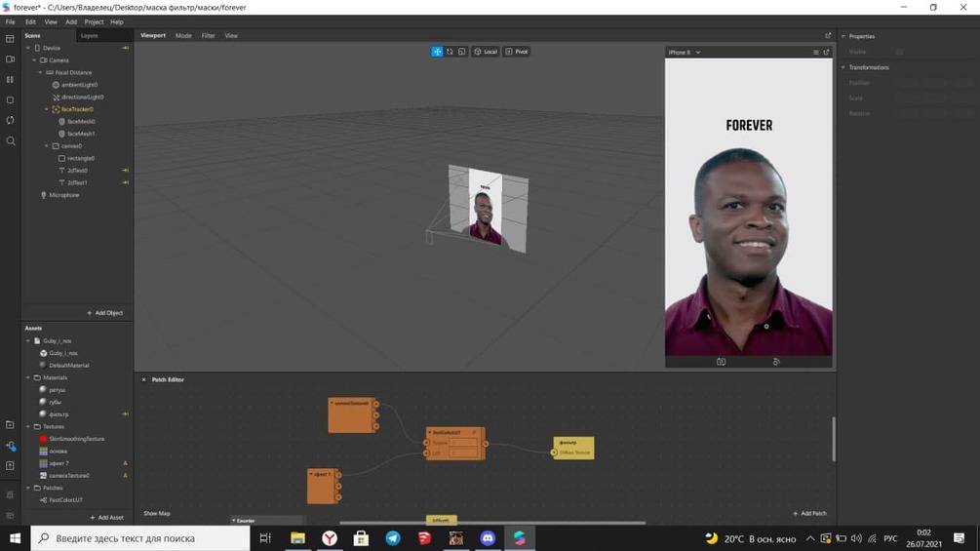Close the Patch Editor panel
980x551 pixels.
(x=143, y=379)
